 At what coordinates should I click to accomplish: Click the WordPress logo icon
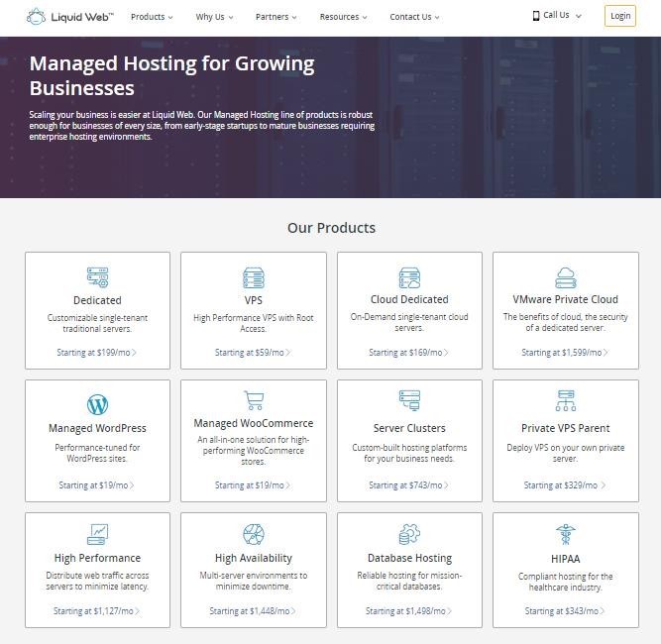click(97, 404)
